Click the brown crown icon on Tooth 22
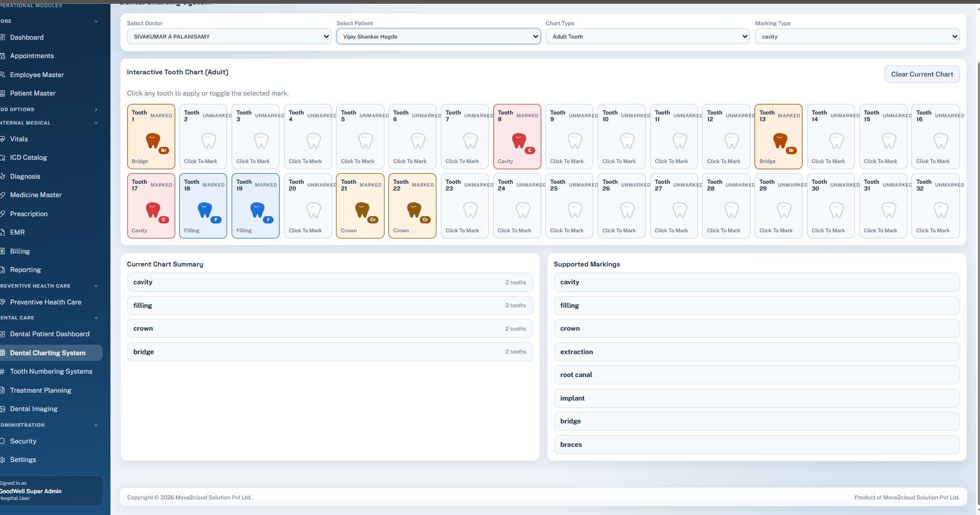This screenshot has height=515, width=980. tap(414, 210)
